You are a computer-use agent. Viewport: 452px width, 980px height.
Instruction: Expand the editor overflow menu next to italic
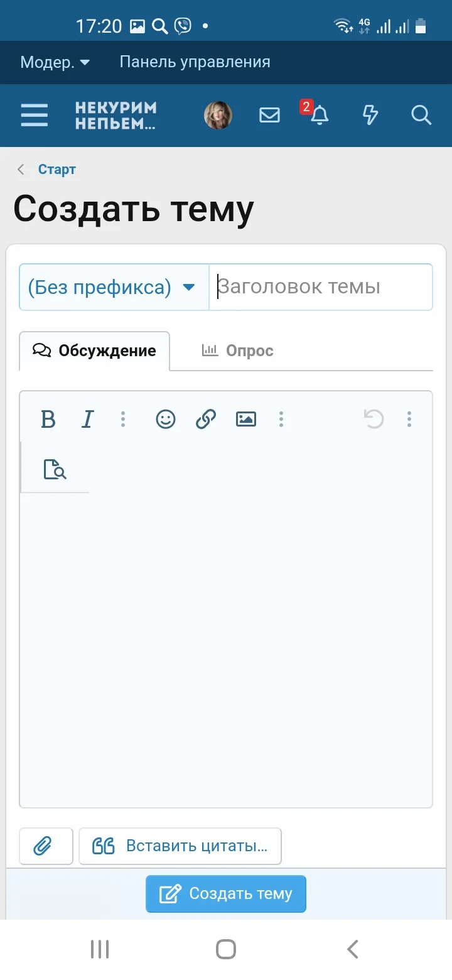click(123, 419)
